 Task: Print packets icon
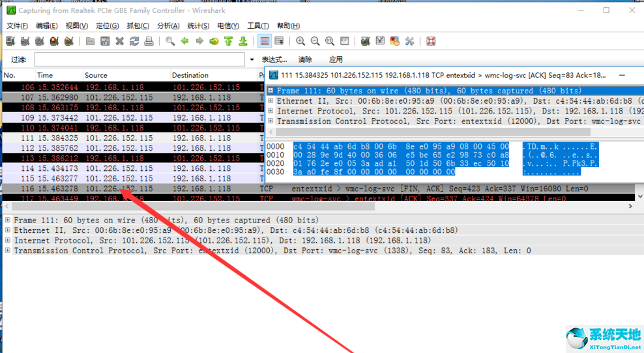[x=149, y=41]
